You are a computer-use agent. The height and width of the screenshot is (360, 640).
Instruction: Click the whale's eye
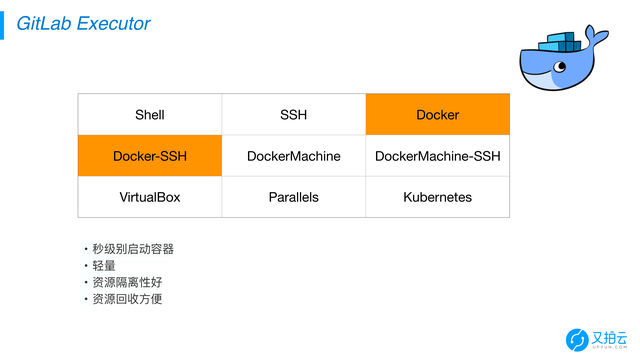[560, 67]
